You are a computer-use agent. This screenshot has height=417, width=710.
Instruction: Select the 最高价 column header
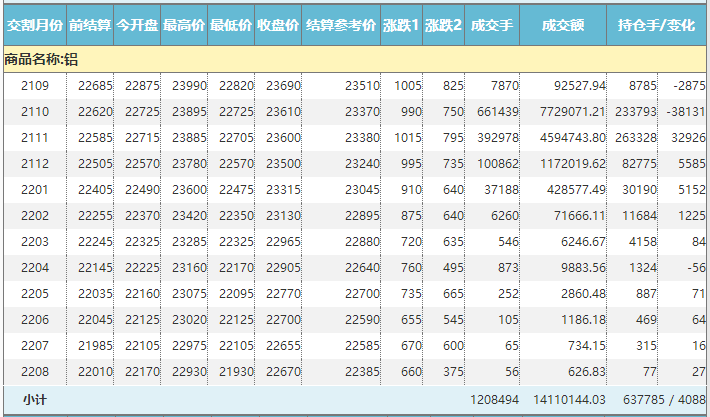pyautogui.click(x=183, y=25)
